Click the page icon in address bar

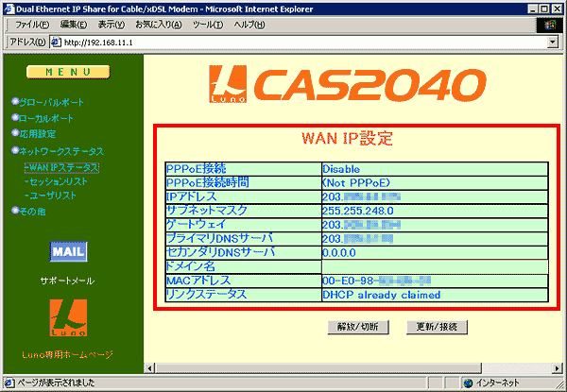56,43
